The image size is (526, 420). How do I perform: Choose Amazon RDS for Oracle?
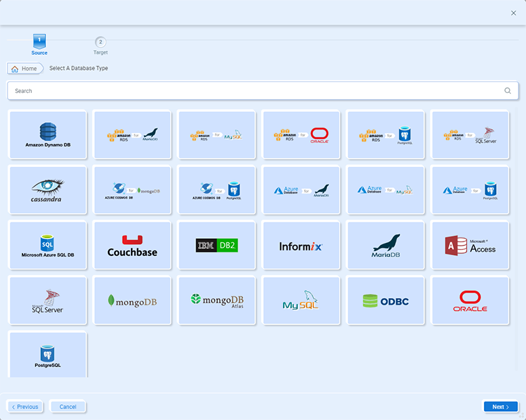[301, 135]
